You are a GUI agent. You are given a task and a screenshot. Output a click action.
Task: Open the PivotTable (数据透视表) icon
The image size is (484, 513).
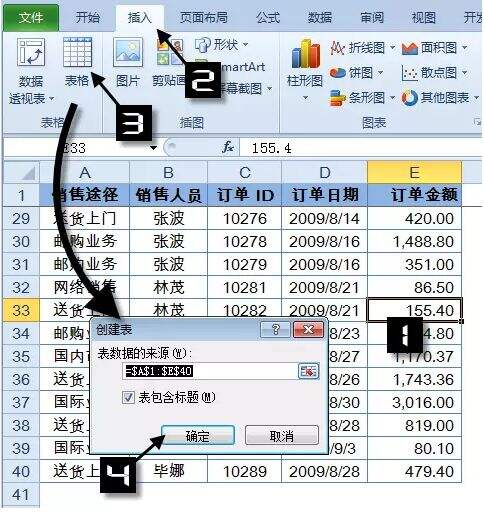coord(31,52)
